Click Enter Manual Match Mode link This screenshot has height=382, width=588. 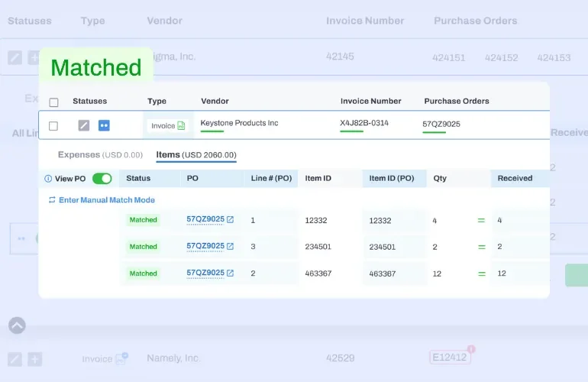coord(102,200)
